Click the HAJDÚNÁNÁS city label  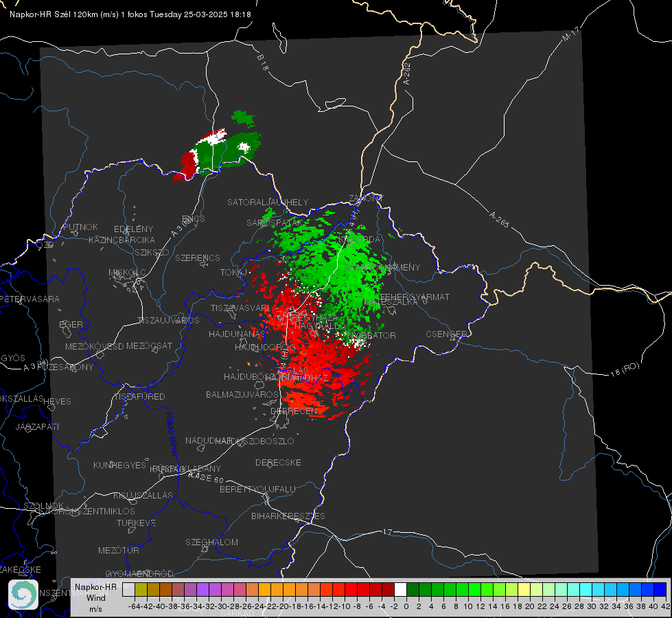coord(237,334)
